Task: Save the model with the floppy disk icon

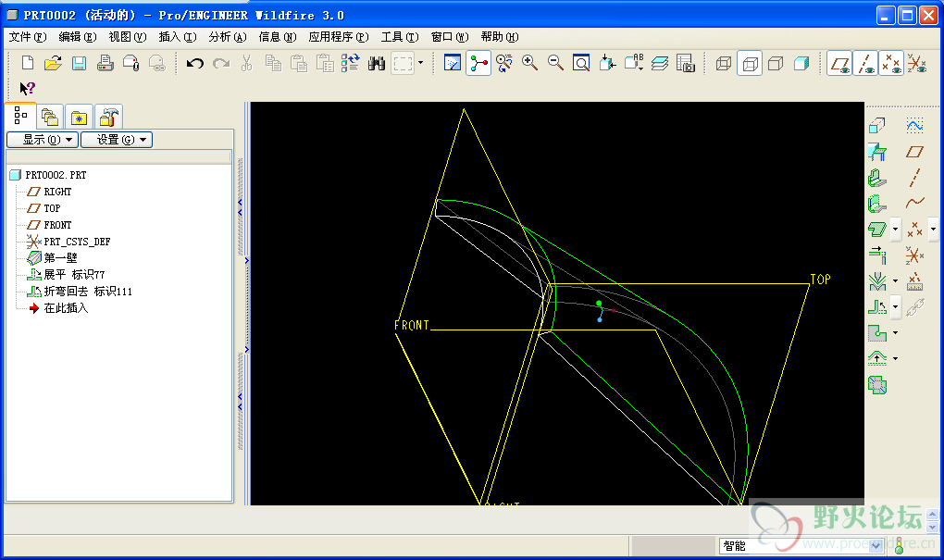Action: (79, 63)
